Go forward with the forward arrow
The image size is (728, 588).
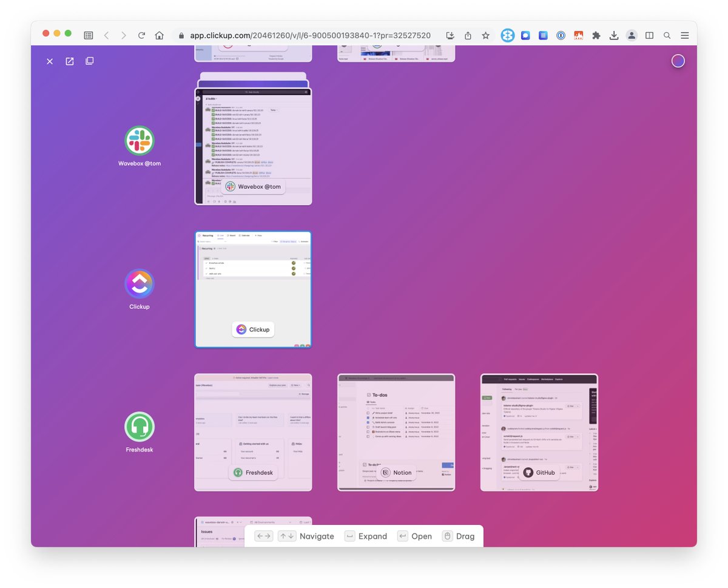tap(124, 36)
